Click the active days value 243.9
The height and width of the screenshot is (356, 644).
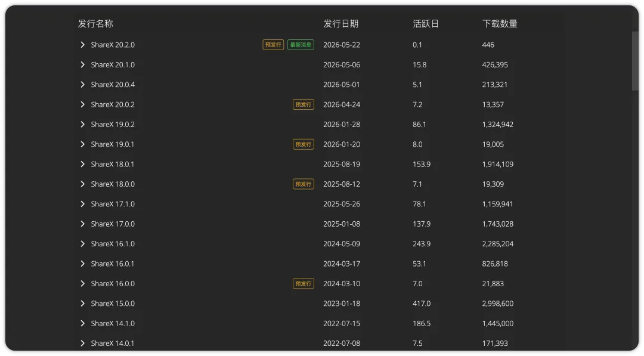(422, 244)
